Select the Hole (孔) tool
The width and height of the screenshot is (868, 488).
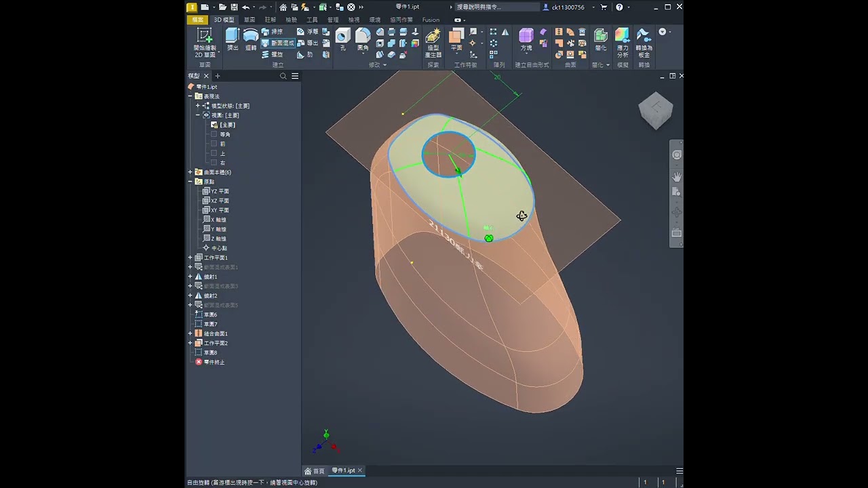pos(342,39)
